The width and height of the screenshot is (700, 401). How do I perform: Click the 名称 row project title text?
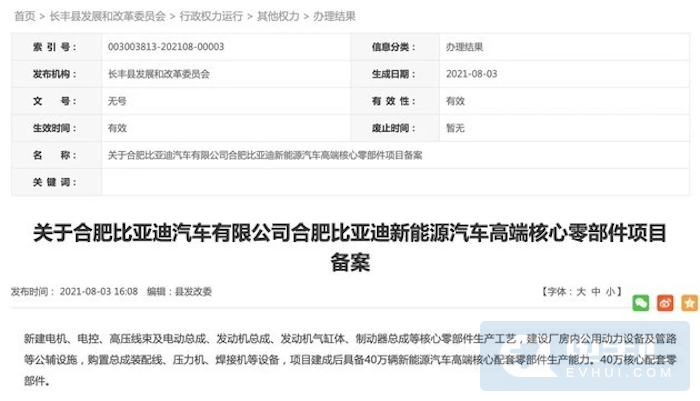tap(264, 155)
